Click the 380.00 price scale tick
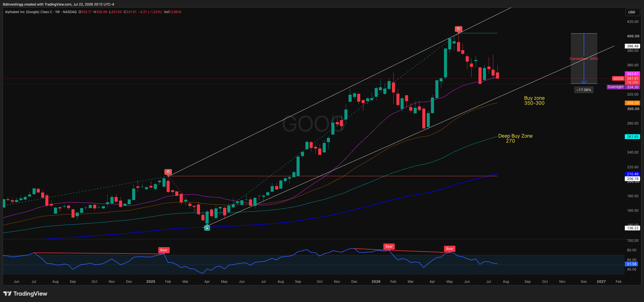The image size is (644, 302). tap(633, 51)
